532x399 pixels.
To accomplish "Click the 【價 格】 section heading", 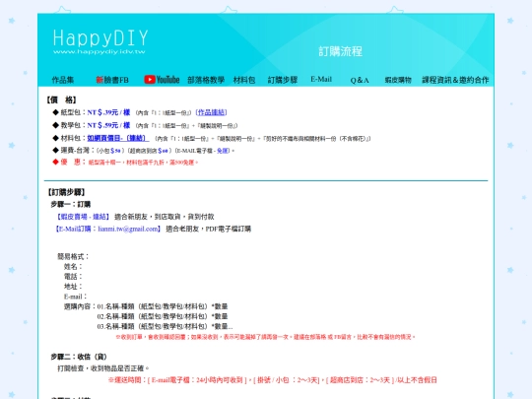I will 61,100.
